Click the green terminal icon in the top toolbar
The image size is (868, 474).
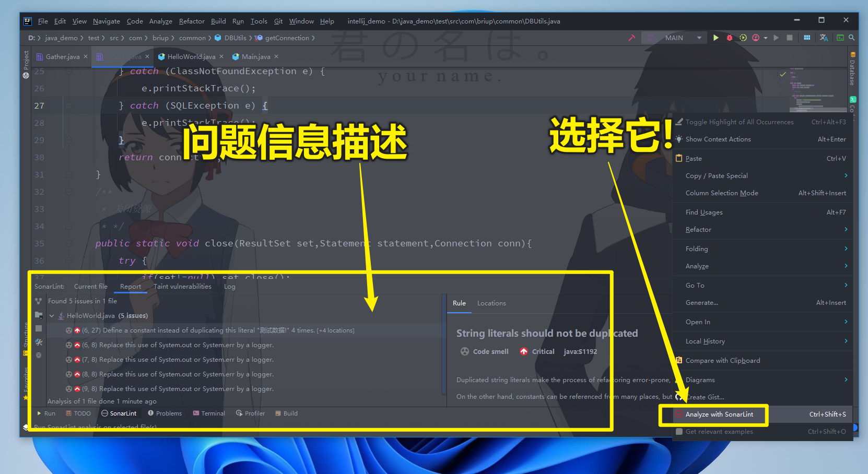click(x=840, y=38)
